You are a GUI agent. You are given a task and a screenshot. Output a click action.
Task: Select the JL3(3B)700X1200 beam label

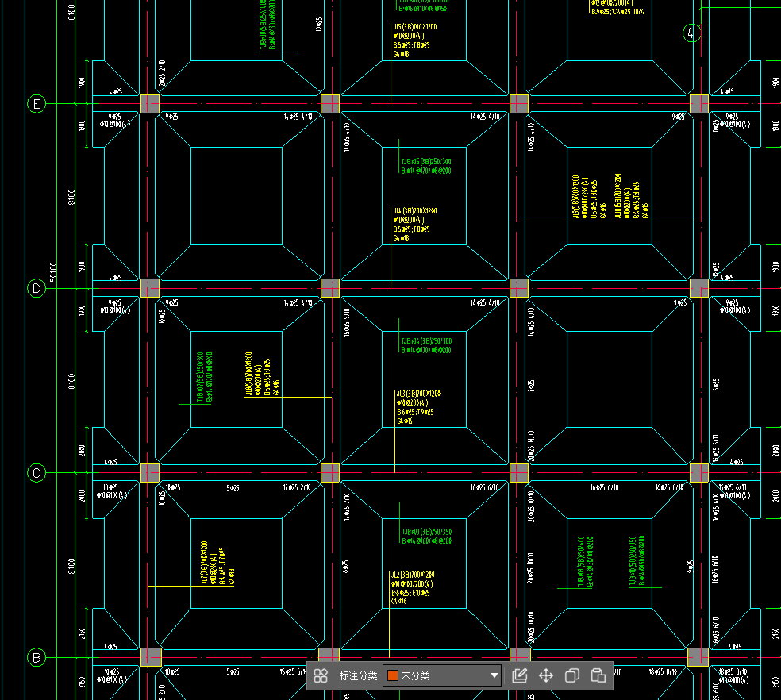[x=418, y=394]
